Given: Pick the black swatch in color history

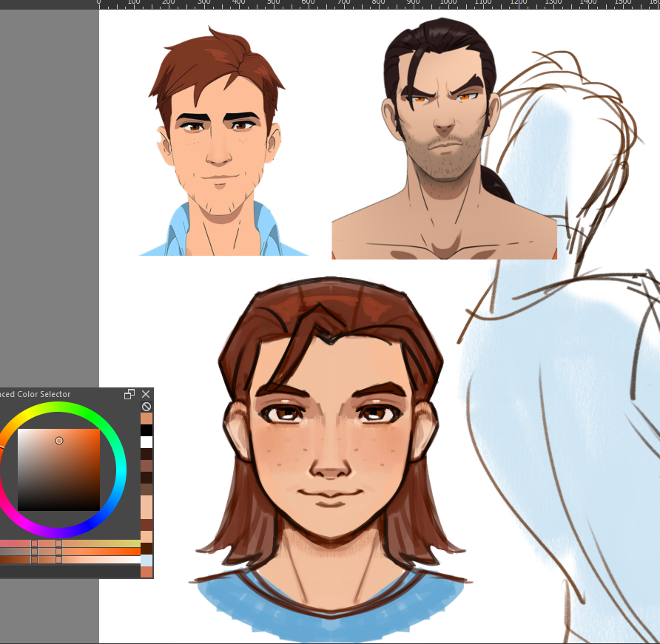Looking at the screenshot, I should coord(147,430).
